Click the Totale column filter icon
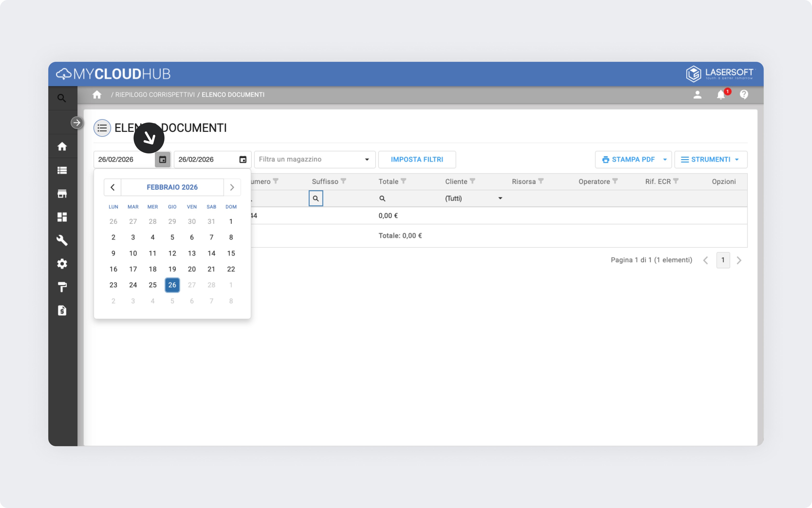Viewport: 812px width, 508px height. click(x=404, y=181)
